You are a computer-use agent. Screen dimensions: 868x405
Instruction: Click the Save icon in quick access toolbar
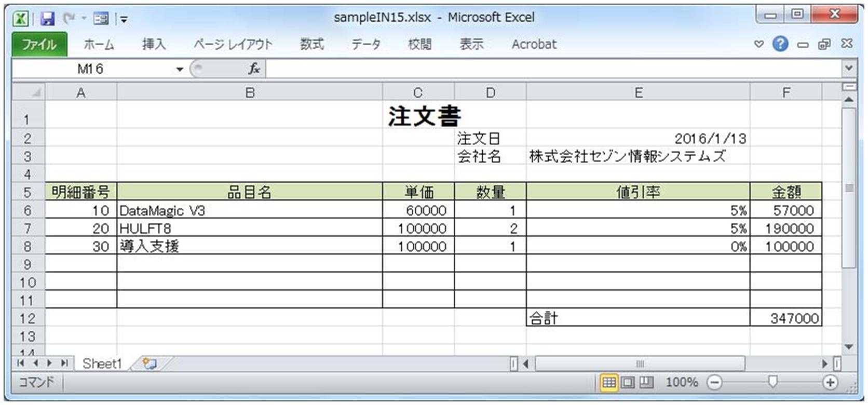coord(48,19)
